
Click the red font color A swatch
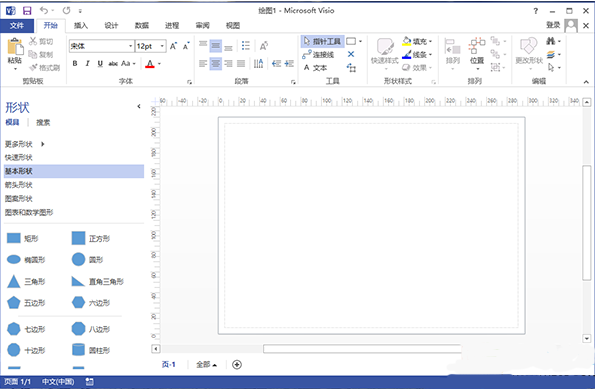(x=150, y=63)
